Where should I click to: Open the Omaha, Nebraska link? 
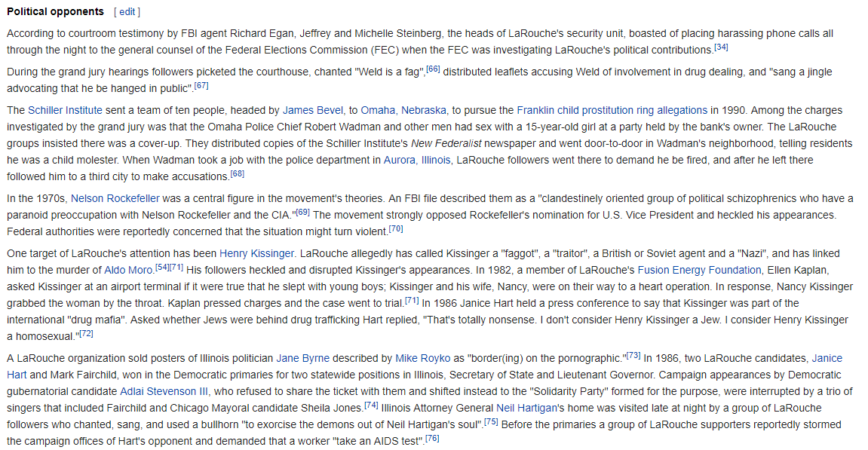[403, 110]
